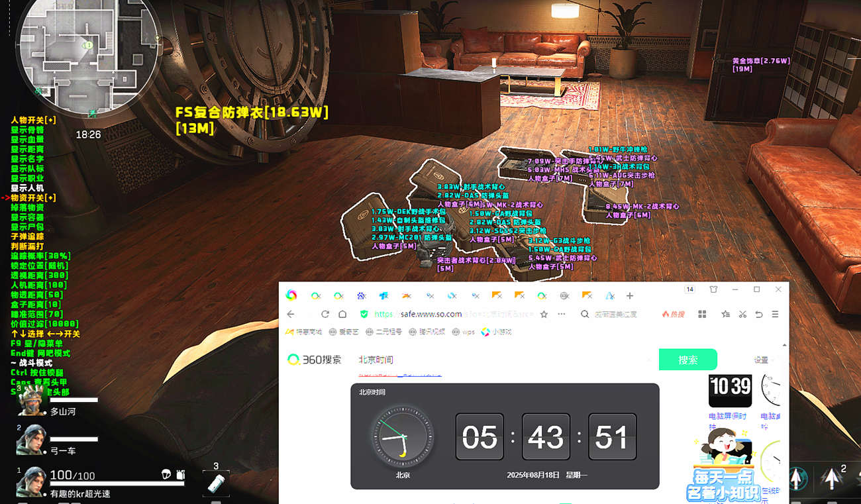Select the 价值过滤[10000] value
Viewport: 861px width, 504px height.
point(45,324)
